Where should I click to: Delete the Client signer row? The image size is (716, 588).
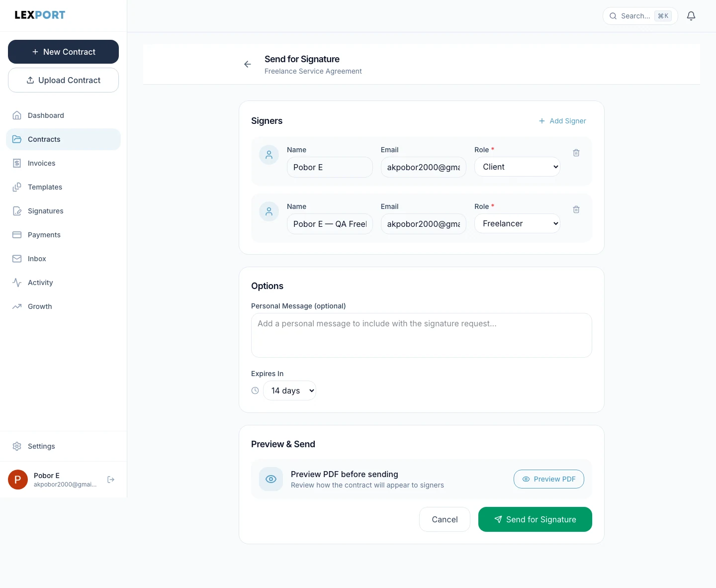(x=576, y=153)
